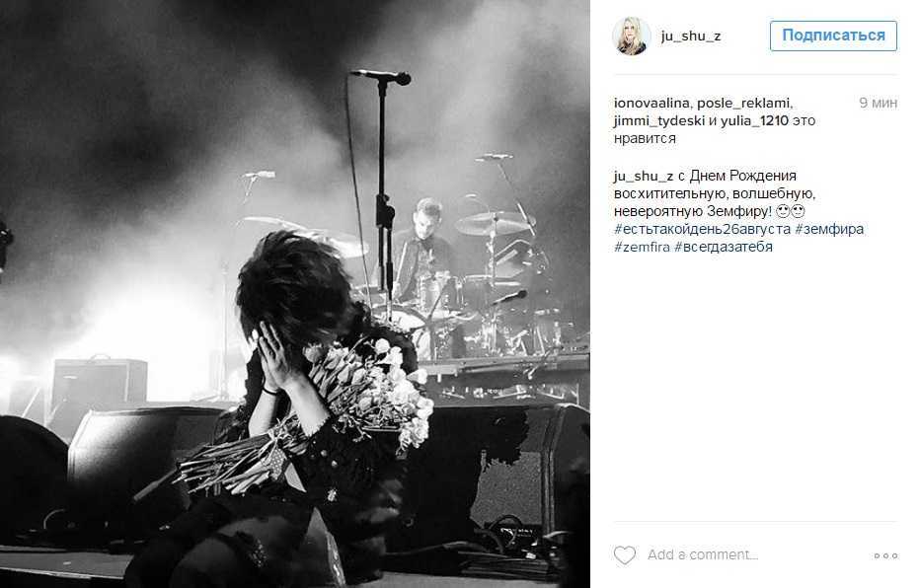Click the microphone stand in the photo
This screenshot has width=919, height=588.
(382, 193)
